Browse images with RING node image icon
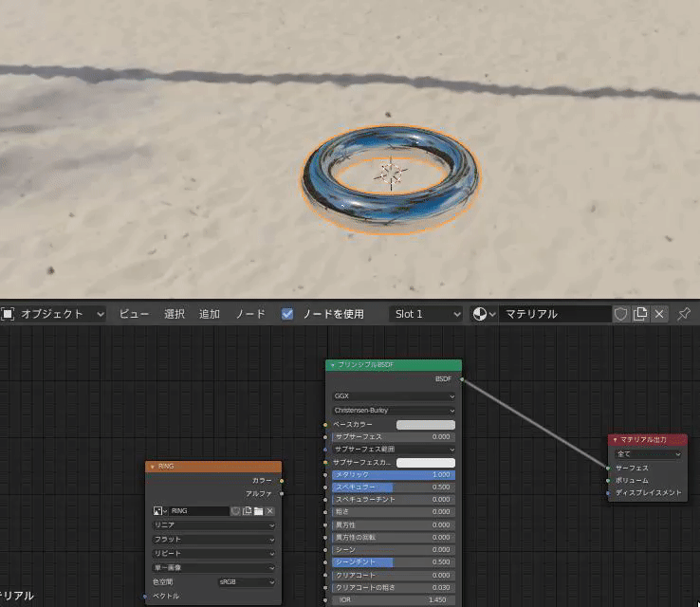 pyautogui.click(x=159, y=511)
